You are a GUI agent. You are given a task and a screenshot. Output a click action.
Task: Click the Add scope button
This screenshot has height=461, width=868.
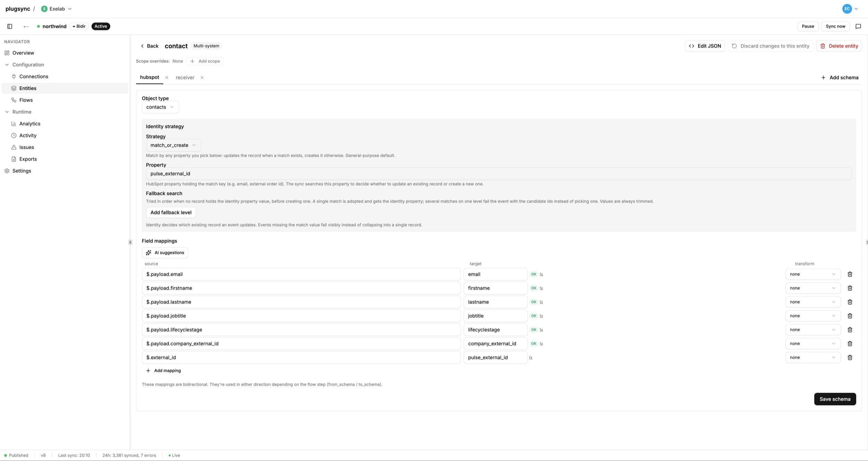click(x=205, y=61)
